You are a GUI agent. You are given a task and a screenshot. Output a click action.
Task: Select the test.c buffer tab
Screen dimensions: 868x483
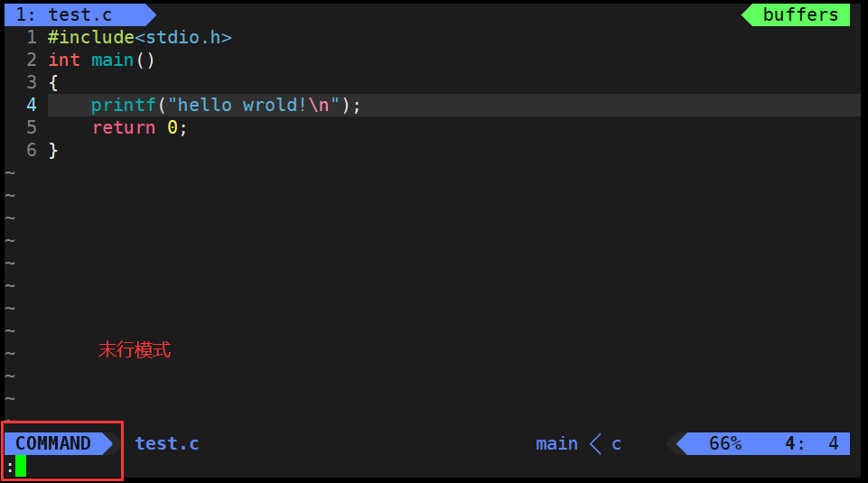click(x=79, y=15)
